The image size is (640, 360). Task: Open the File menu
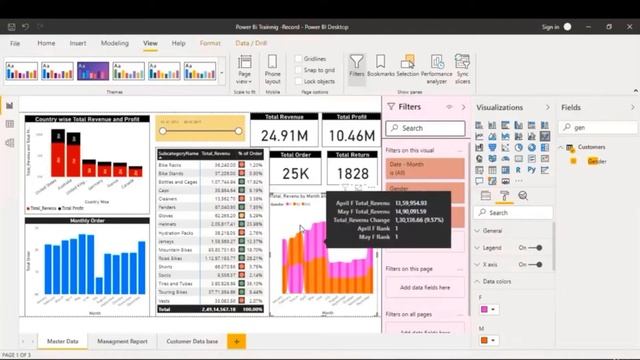click(x=15, y=43)
